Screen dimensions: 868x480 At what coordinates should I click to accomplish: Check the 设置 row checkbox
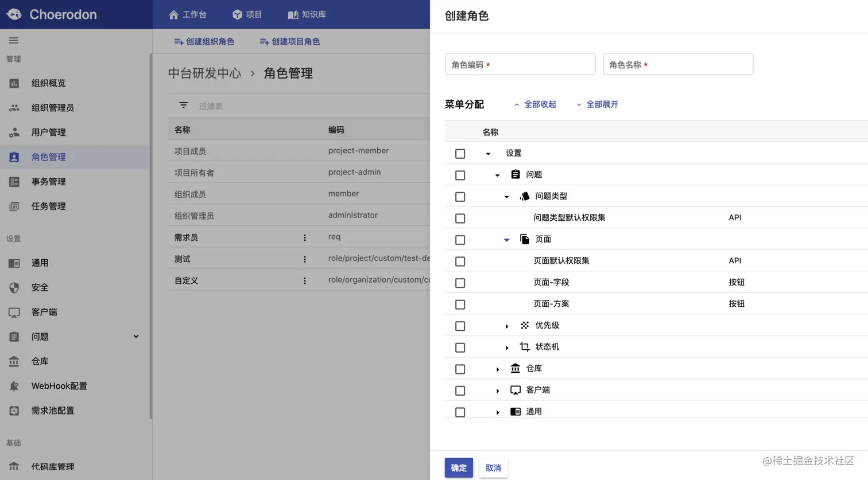pyautogui.click(x=460, y=154)
